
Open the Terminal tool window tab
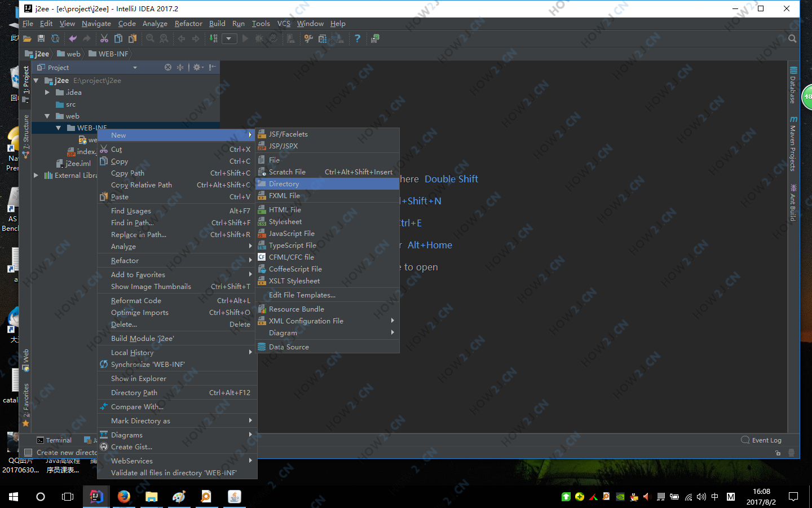[54, 440]
